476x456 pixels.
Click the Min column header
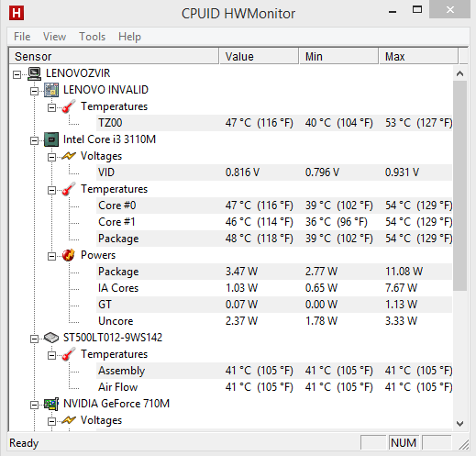pyautogui.click(x=338, y=56)
